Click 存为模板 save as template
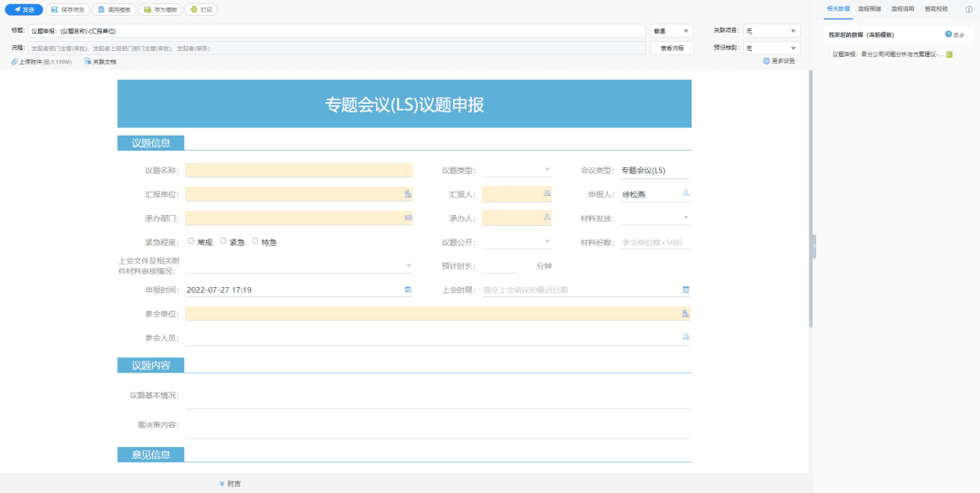 click(x=161, y=9)
